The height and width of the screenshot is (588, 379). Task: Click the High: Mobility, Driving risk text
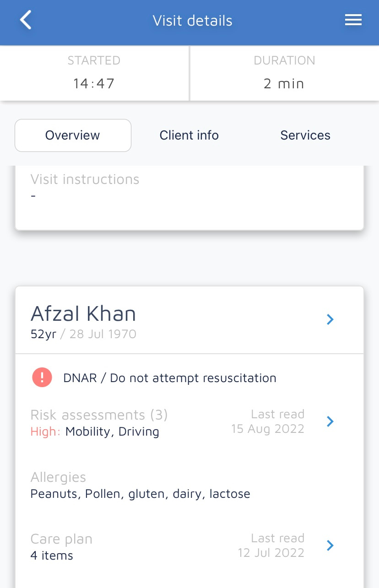[95, 432]
